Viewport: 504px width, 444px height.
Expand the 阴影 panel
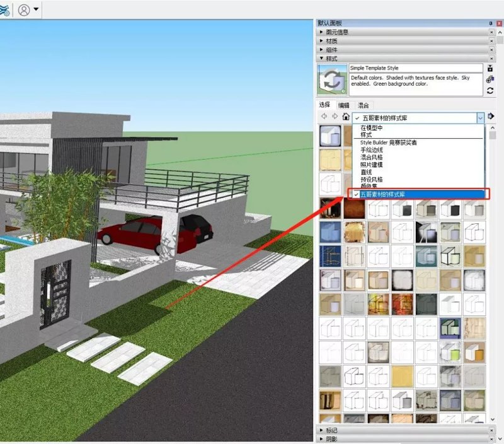point(321,439)
